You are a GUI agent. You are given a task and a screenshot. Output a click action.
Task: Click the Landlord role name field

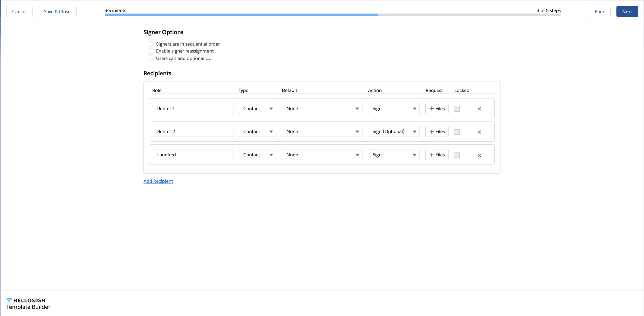[193, 155]
